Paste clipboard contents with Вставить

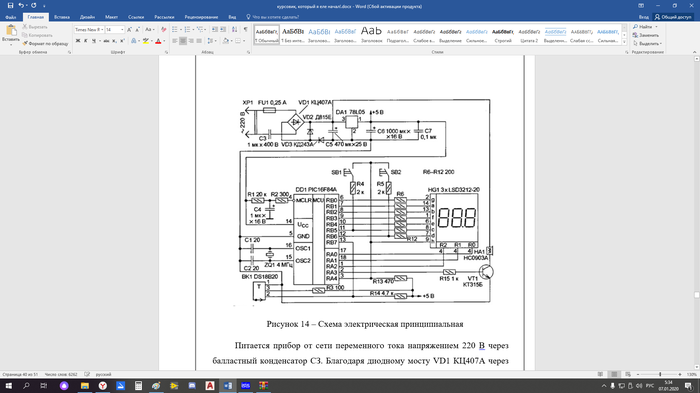pyautogui.click(x=11, y=34)
